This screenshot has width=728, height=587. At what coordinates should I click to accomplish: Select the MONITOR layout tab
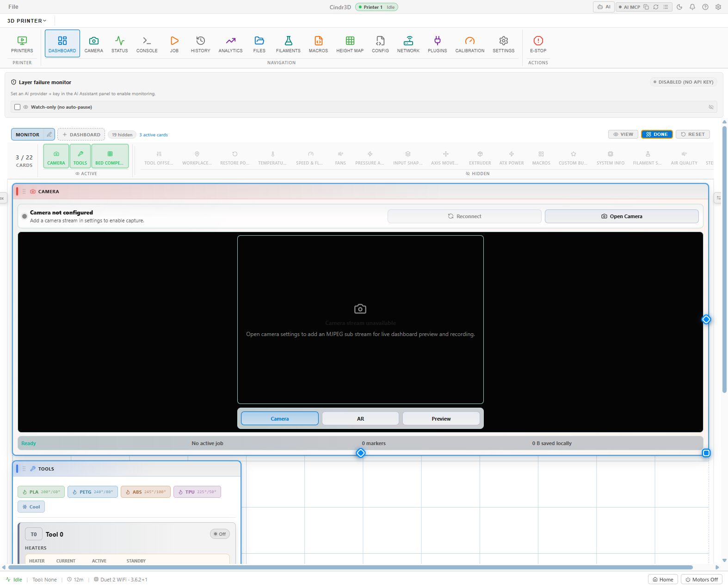coord(28,135)
